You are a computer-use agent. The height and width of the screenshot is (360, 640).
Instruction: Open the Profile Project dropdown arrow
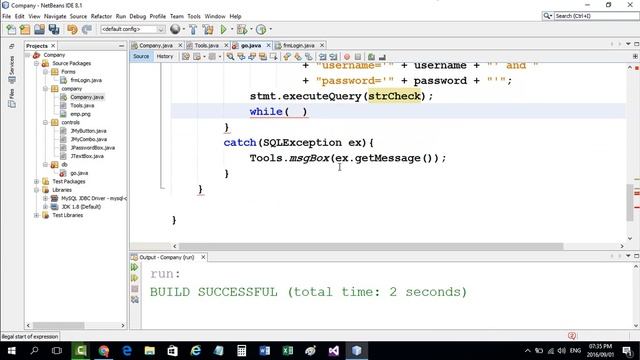pyautogui.click(x=270, y=29)
